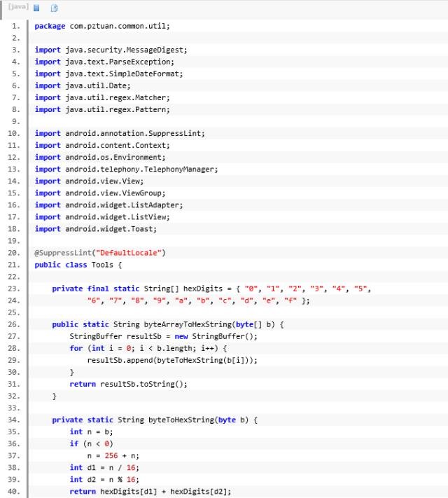Click line number 40 in the gutter

coord(15,491)
